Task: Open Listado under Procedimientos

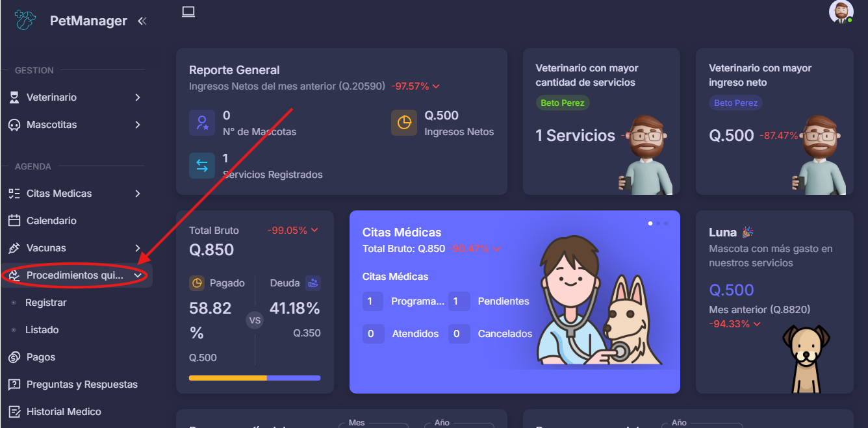Action: point(42,330)
